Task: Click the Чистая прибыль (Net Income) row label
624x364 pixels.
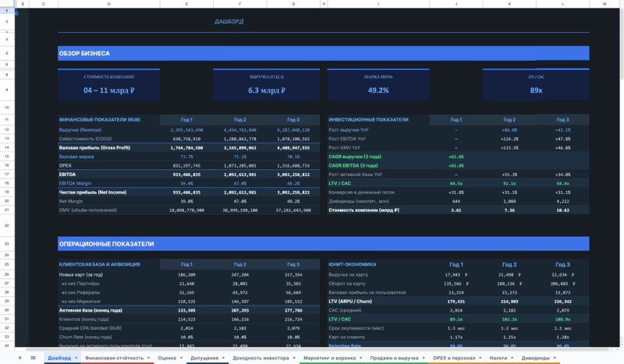Action: 93,193
